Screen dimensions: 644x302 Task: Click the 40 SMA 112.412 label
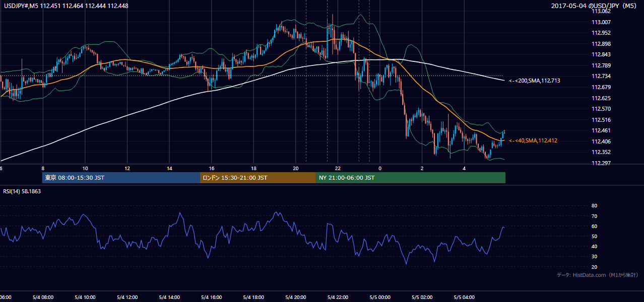point(533,140)
